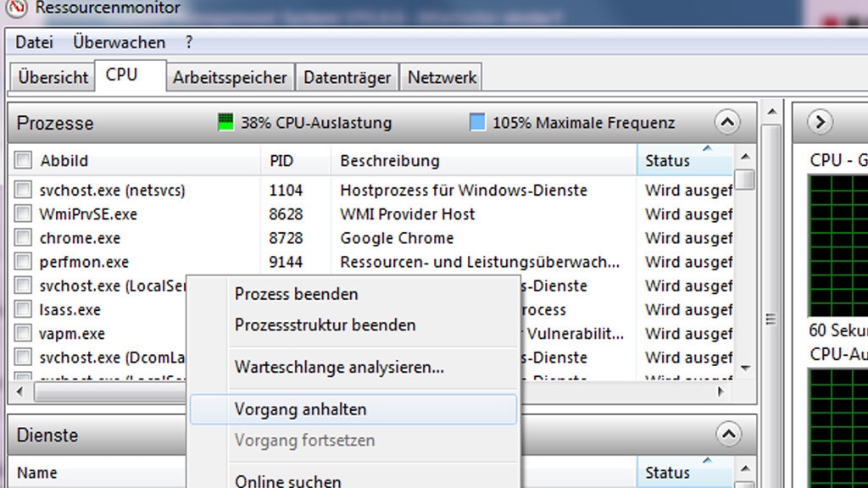
Task: Click PID value 1104
Action: (286, 191)
